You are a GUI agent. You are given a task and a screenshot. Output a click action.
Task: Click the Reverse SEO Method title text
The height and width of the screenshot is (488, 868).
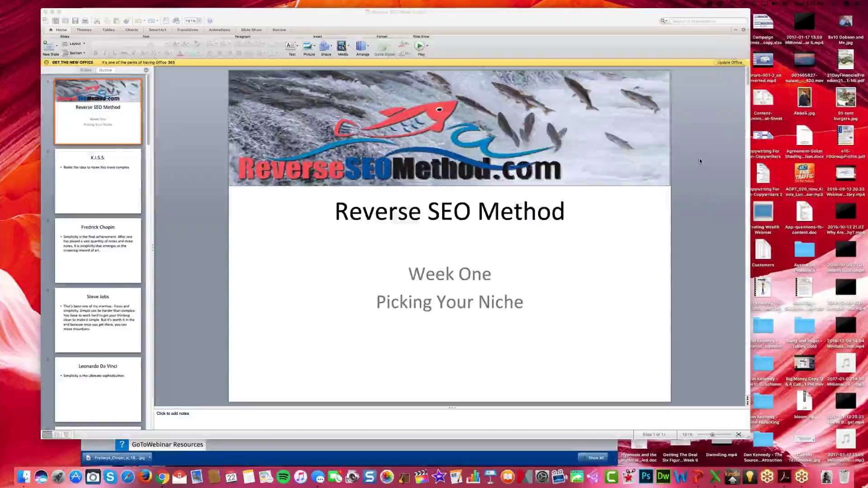(x=449, y=211)
